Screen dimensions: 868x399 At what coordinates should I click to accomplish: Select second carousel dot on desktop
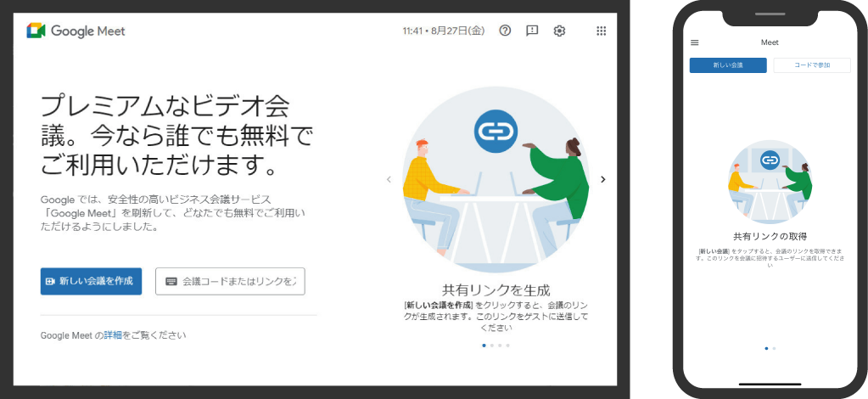click(x=492, y=346)
